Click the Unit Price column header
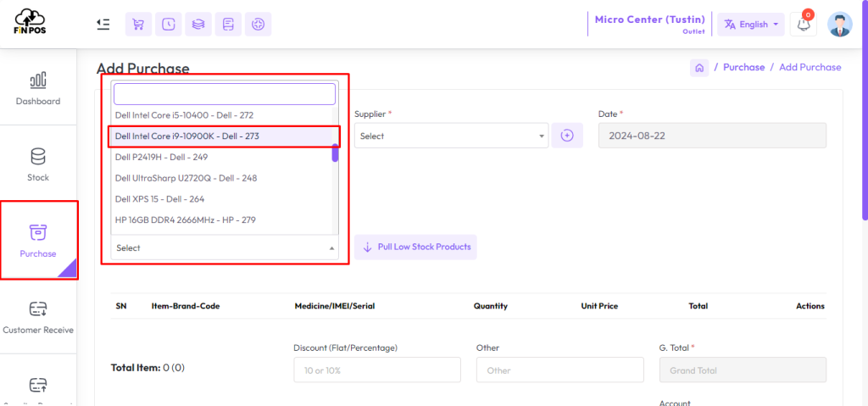Image resolution: width=868 pixels, height=406 pixels. pyautogui.click(x=599, y=306)
